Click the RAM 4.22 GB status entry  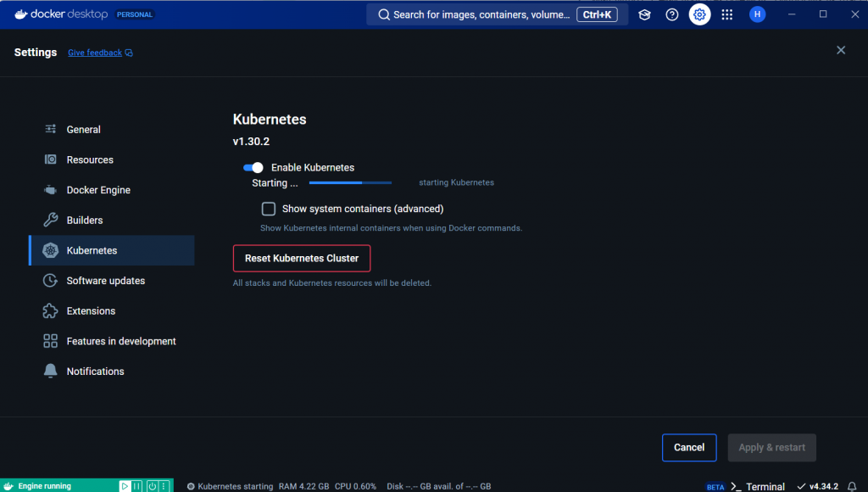[x=303, y=486]
